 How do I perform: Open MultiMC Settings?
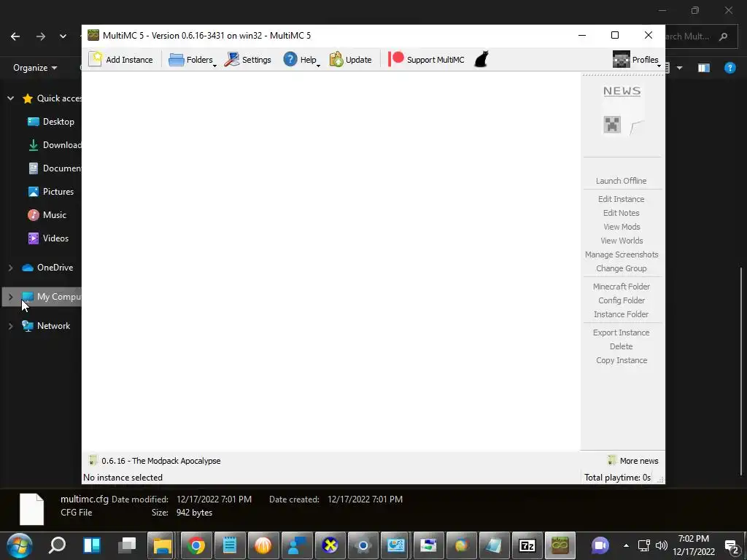[x=247, y=60]
